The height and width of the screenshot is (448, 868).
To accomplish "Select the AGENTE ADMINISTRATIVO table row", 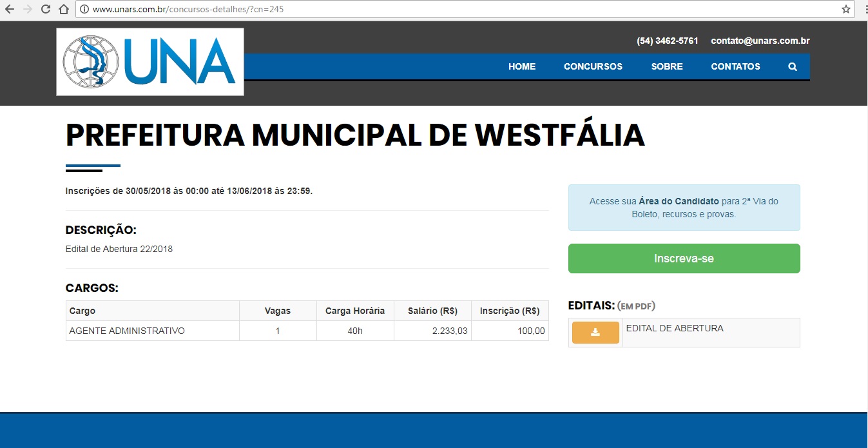I will (307, 331).
